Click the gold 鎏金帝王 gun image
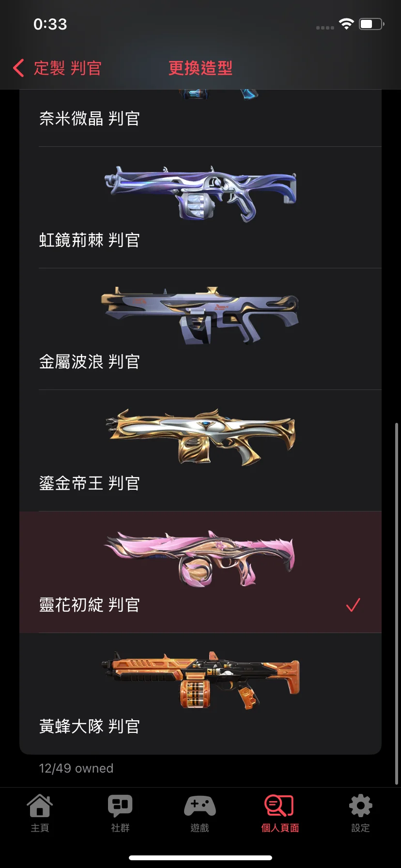401x868 pixels. [200, 437]
